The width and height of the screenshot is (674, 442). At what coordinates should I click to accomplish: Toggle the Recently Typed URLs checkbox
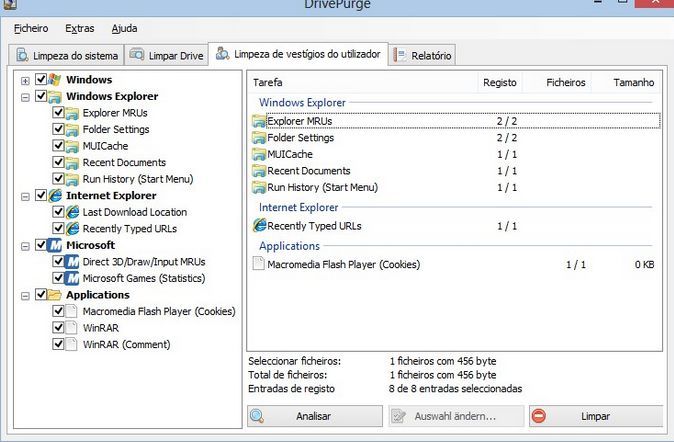point(58,228)
